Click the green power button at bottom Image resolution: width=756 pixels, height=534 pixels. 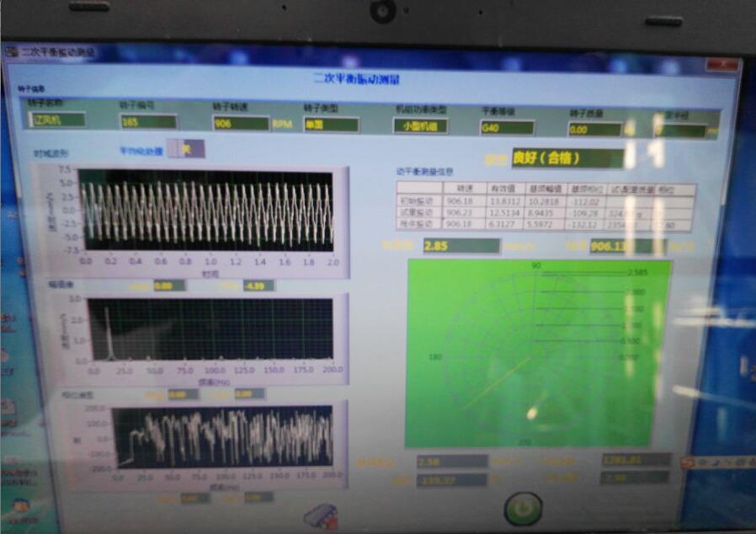pos(522,509)
